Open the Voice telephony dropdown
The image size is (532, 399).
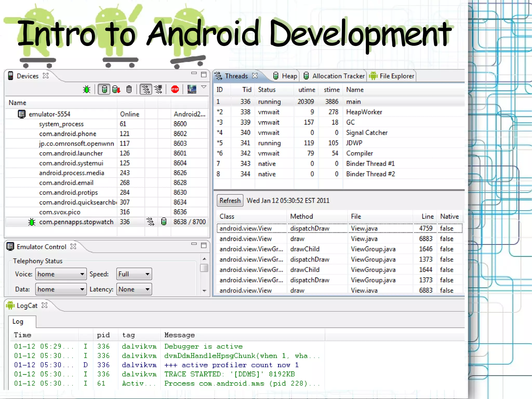[x=61, y=274]
